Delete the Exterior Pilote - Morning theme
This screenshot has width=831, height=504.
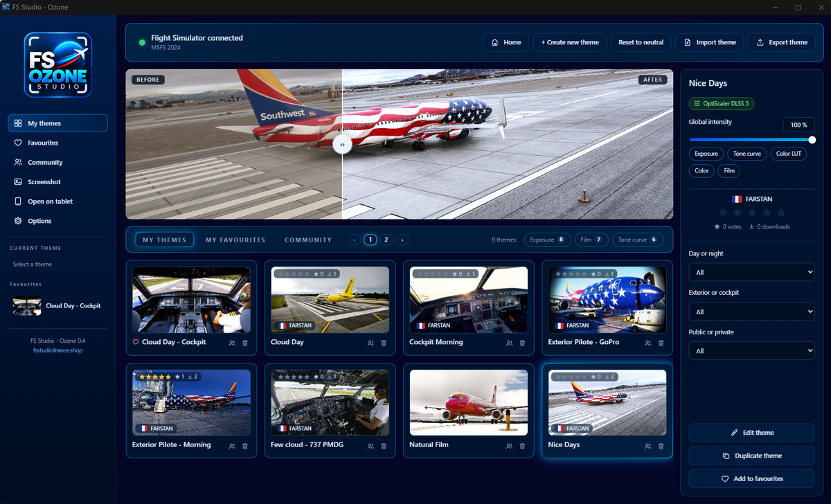(x=245, y=445)
